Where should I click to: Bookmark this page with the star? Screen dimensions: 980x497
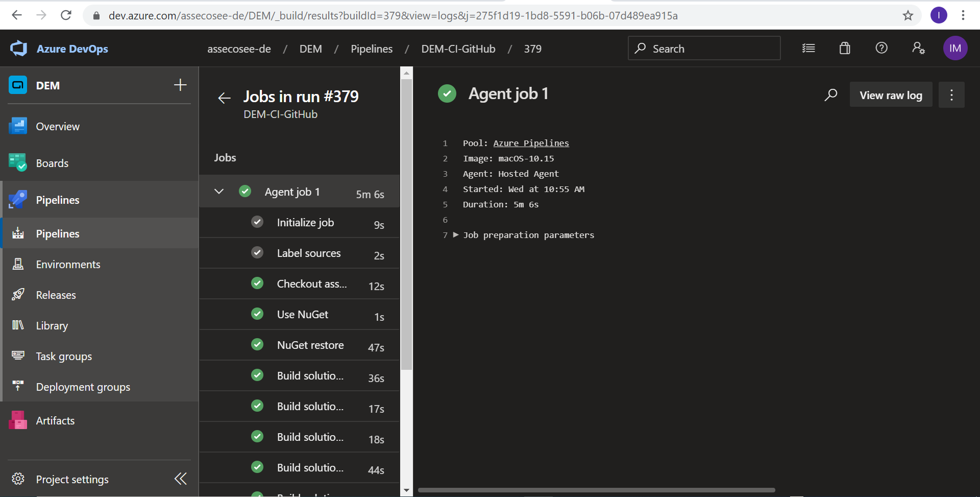point(908,15)
